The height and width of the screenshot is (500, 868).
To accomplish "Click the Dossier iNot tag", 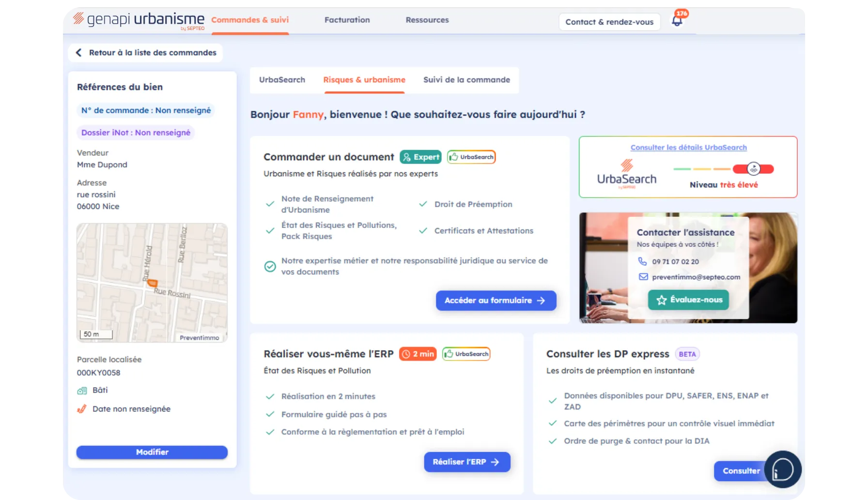I will 136,133.
